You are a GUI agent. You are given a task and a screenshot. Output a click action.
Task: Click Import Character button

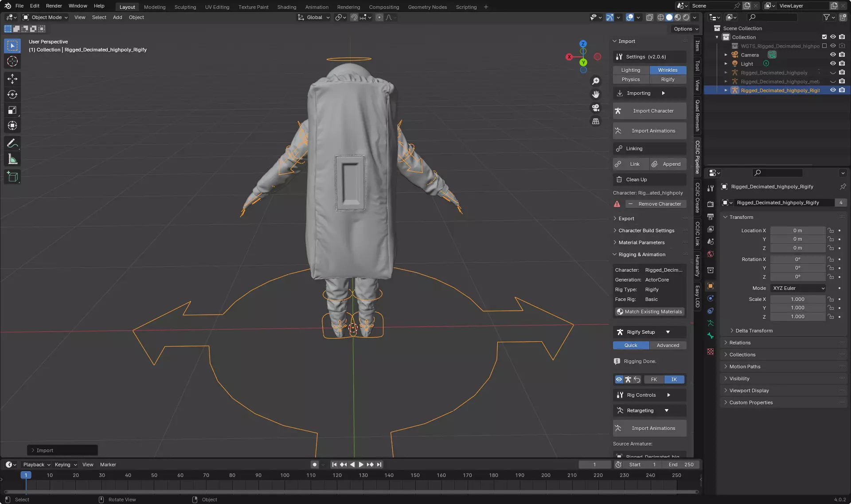click(x=649, y=111)
